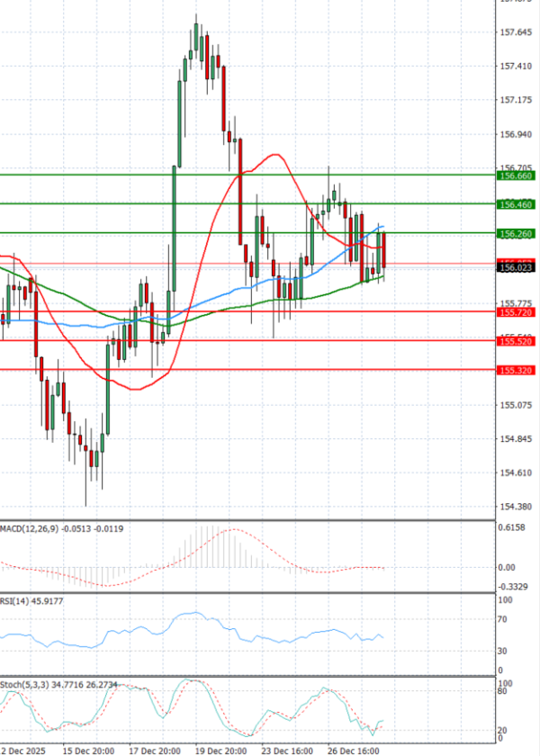The image size is (540, 756).
Task: Click the 23 Dec 16:00 time axis label
Action: pos(287,749)
